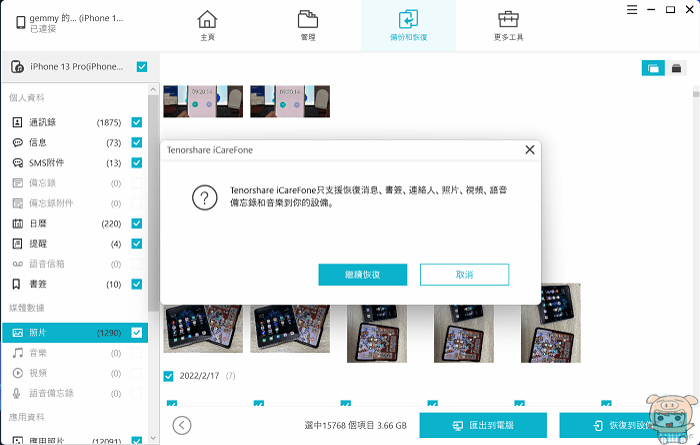Uncheck the 照片 checkbox
This screenshot has height=445, width=700.
tap(137, 333)
